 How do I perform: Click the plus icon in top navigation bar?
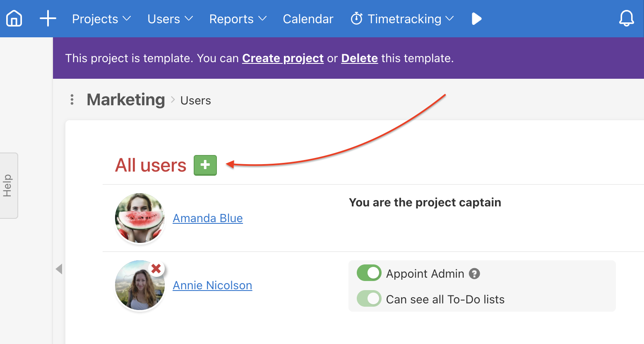48,19
